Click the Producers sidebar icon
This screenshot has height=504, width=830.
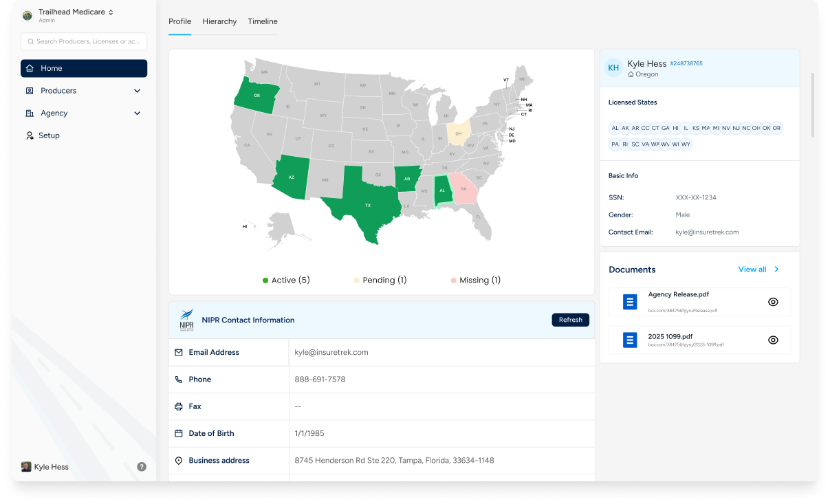tap(30, 91)
